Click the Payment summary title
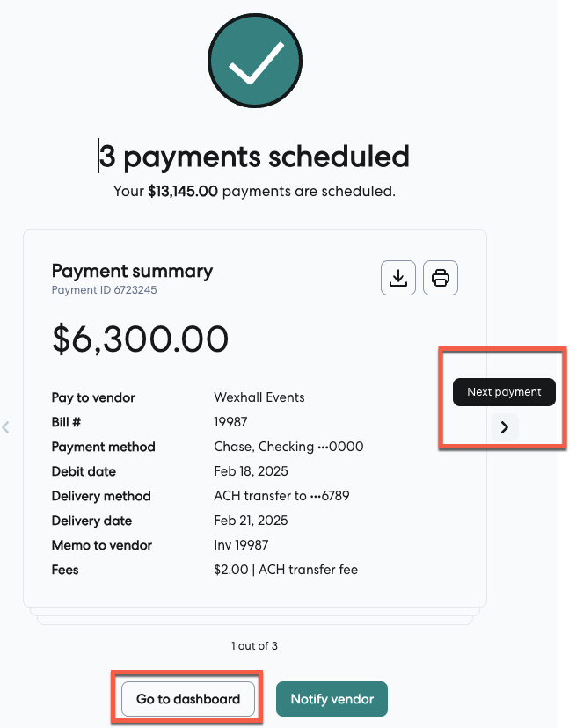This screenshot has width=576, height=728. click(x=132, y=271)
